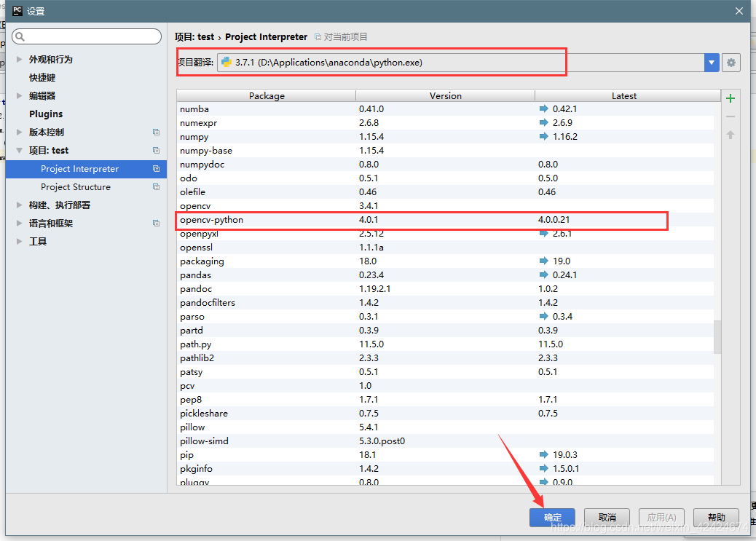Expand the 工具 tree node
The height and width of the screenshot is (541, 756).
click(19, 241)
